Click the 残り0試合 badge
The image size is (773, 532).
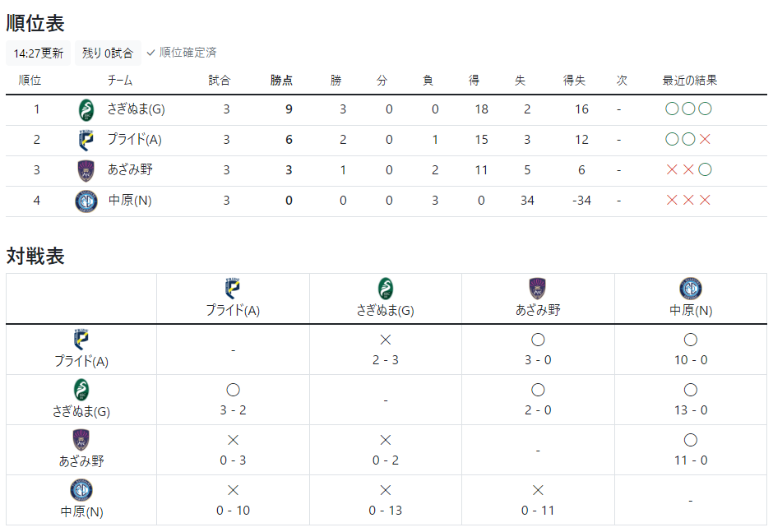click(108, 53)
